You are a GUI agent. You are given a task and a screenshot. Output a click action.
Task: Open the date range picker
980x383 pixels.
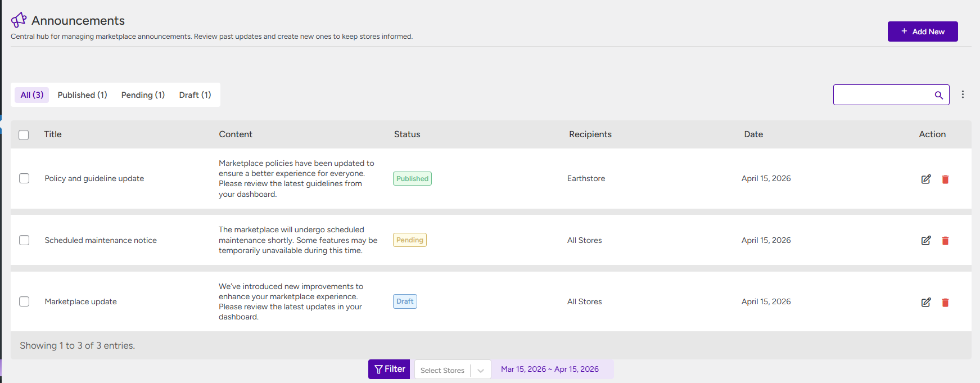(x=549, y=370)
